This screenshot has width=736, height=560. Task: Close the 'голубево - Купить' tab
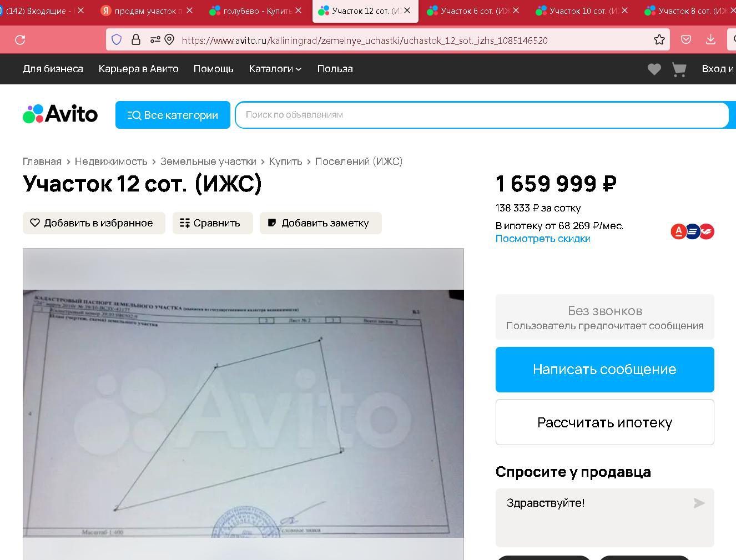point(299,11)
